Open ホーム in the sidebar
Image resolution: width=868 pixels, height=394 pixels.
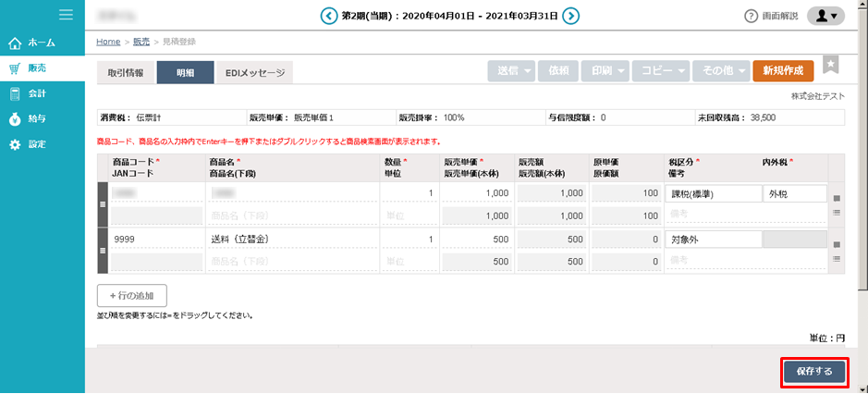[42, 43]
